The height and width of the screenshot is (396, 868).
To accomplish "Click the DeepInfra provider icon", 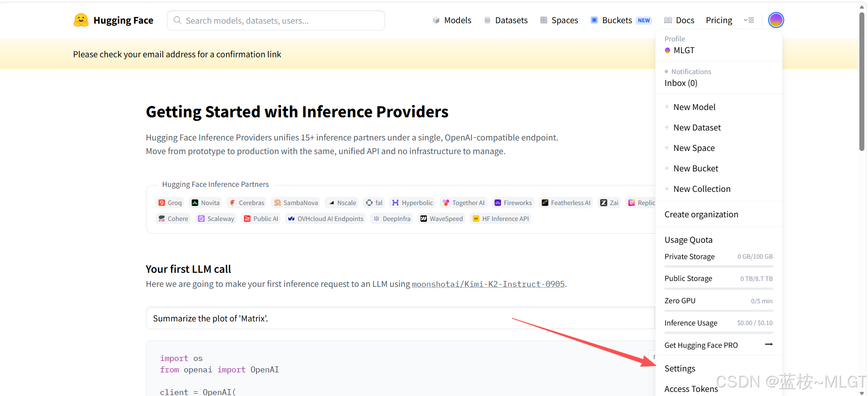I will [x=376, y=219].
